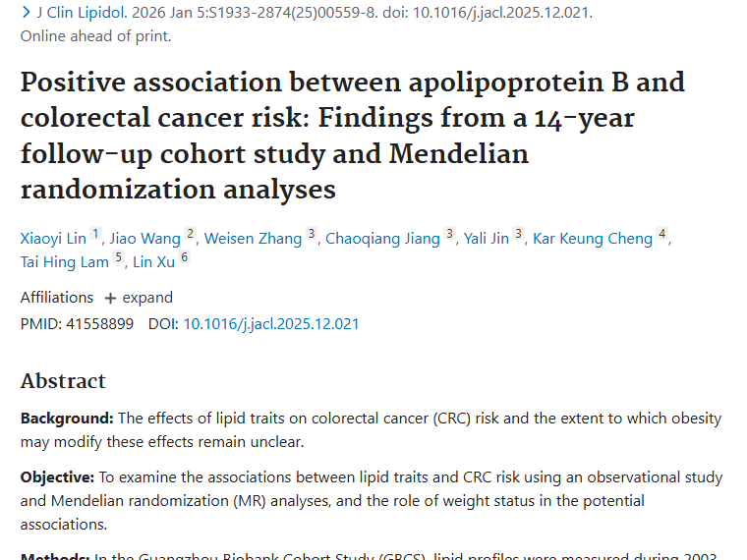
Task: Click affiliation superscript 3 after Weisen Zhang
Action: click(312, 234)
